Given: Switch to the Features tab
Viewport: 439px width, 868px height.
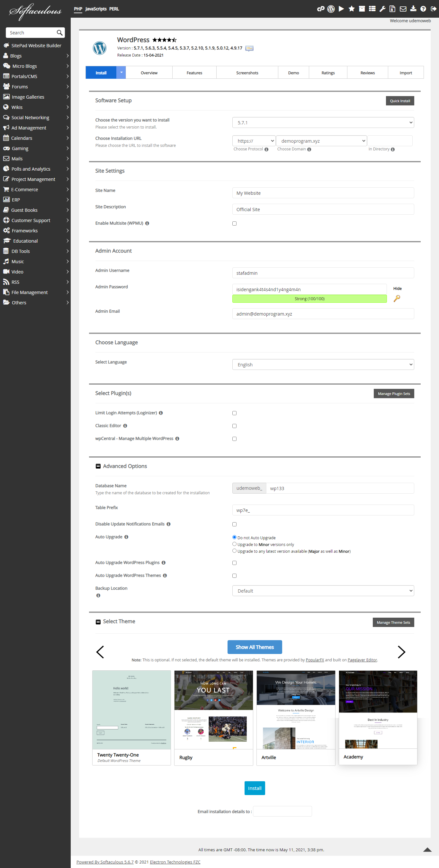Looking at the screenshot, I should (194, 72).
